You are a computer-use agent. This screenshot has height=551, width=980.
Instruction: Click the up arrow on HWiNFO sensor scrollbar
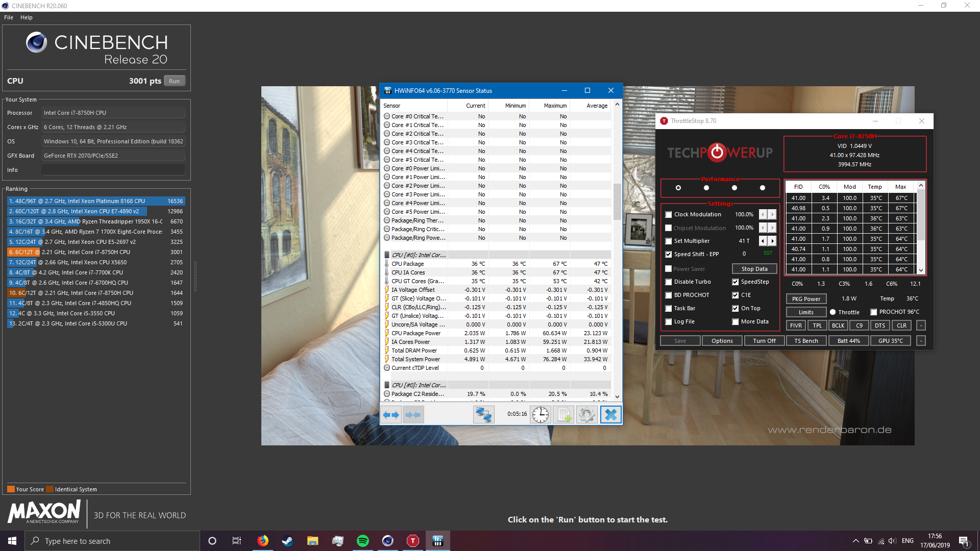(x=617, y=104)
